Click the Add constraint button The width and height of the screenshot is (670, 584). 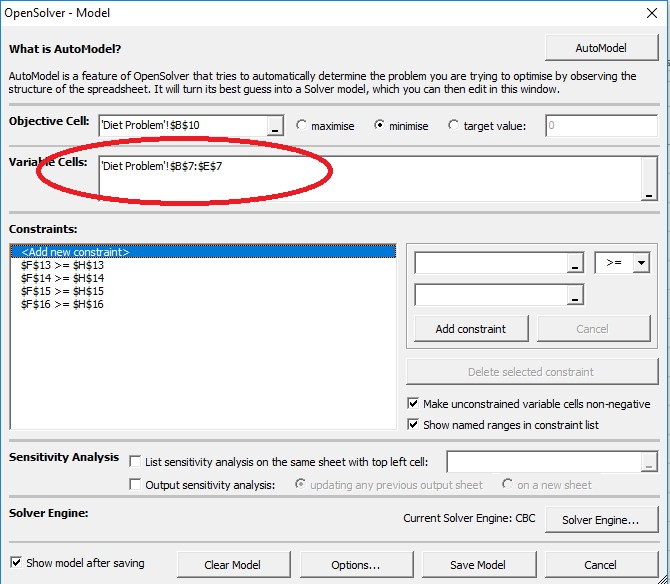coord(471,329)
